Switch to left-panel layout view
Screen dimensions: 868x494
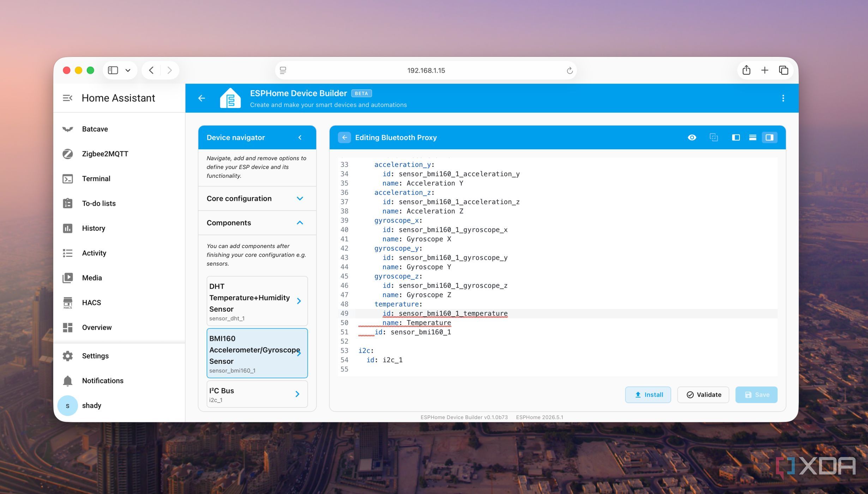[x=736, y=138]
